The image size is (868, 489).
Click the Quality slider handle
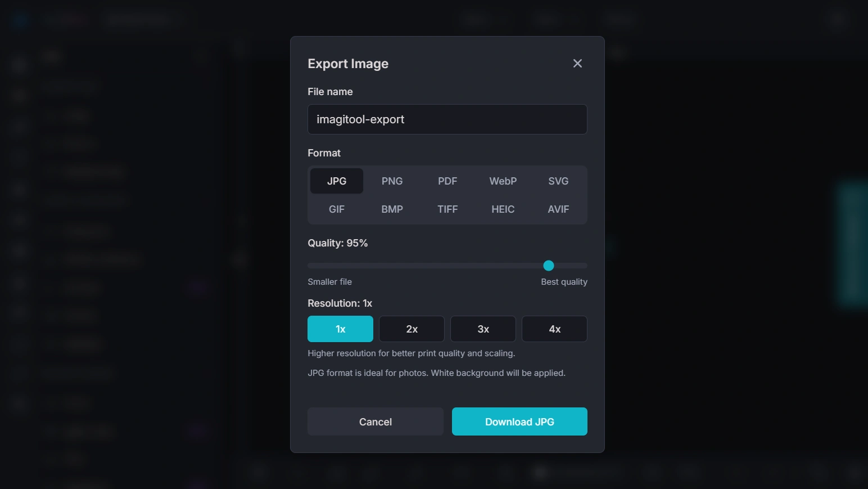click(549, 266)
